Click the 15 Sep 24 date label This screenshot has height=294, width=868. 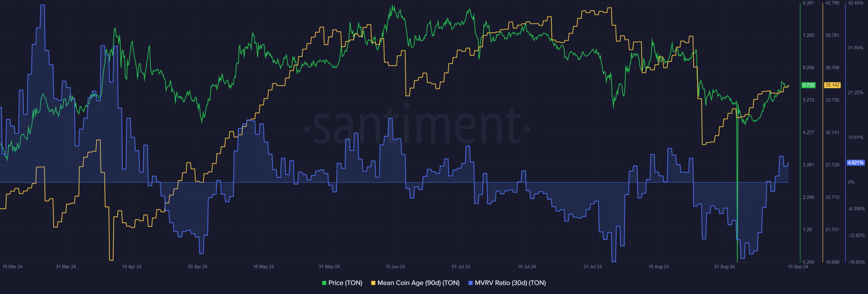tap(798, 267)
